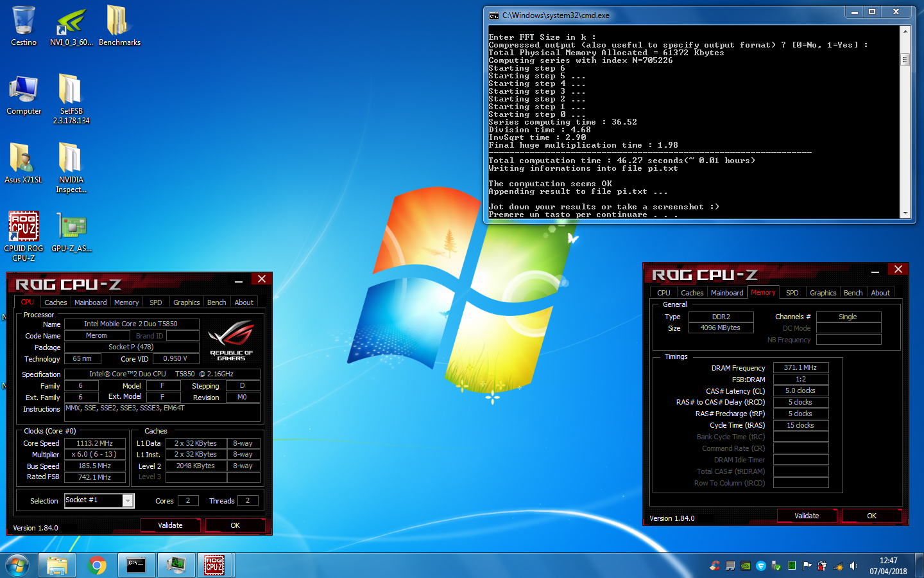Open the Caches tab in left CPU-Z
The image size is (924, 578).
pos(56,302)
